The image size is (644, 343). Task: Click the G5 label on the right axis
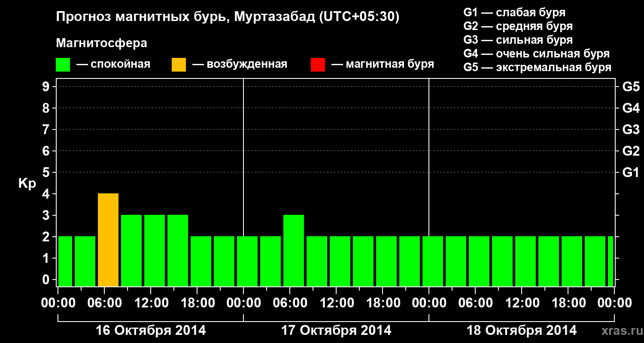pyautogui.click(x=631, y=87)
